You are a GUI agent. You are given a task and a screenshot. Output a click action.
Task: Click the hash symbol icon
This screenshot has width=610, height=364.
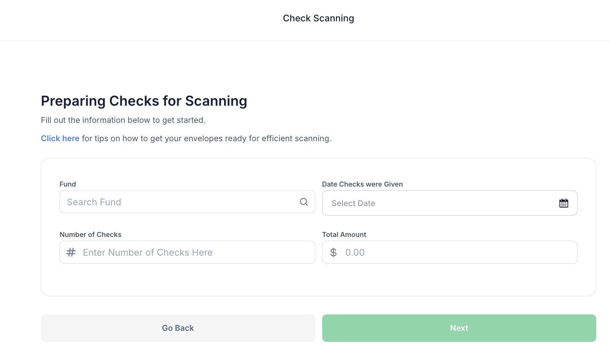point(71,252)
